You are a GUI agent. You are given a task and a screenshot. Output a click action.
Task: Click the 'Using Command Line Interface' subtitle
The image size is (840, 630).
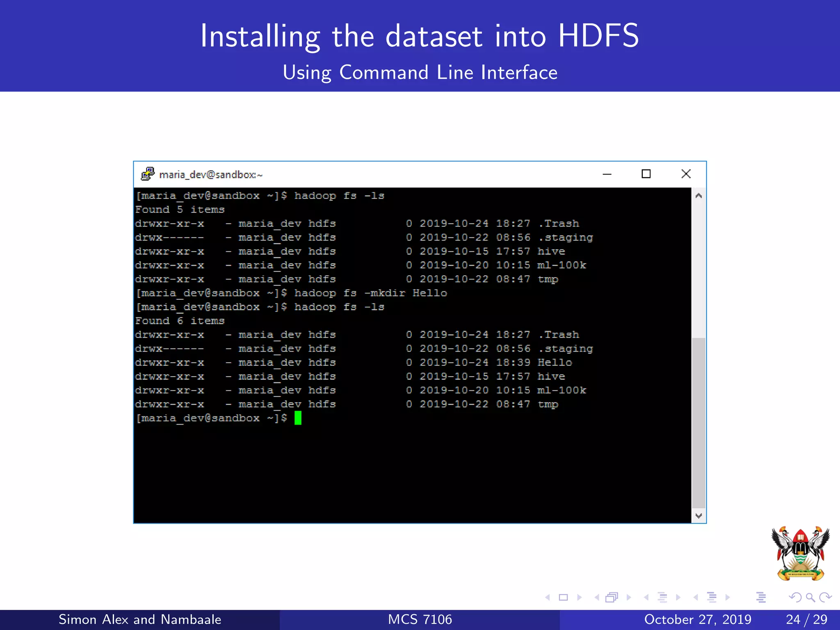coord(420,73)
